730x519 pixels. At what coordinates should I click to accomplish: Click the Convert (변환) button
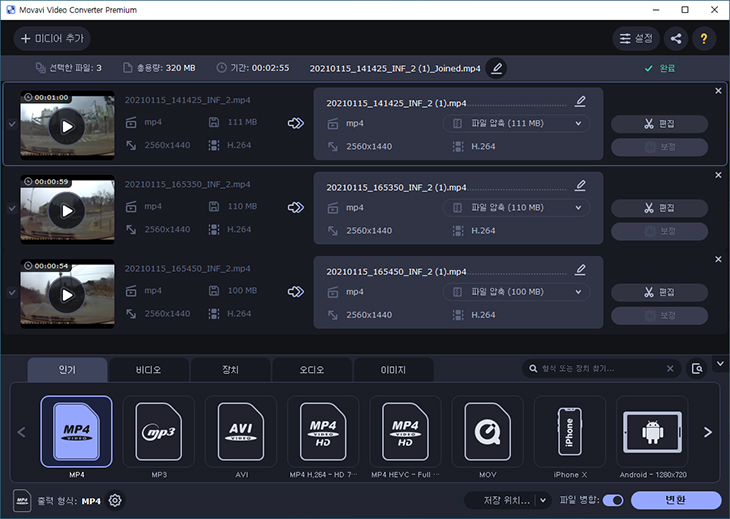(676, 500)
